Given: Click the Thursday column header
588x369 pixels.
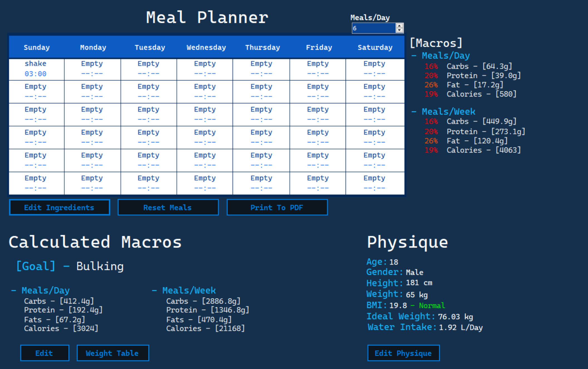Looking at the screenshot, I should point(262,47).
